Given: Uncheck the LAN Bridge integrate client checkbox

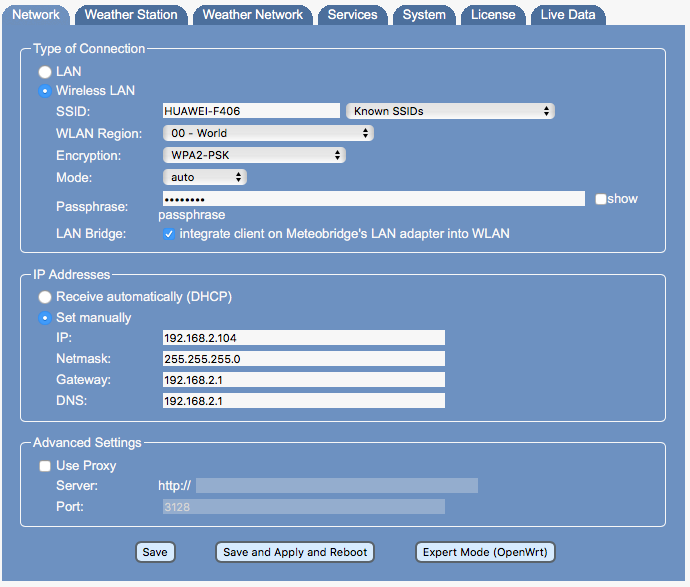Looking at the screenshot, I should [x=169, y=234].
